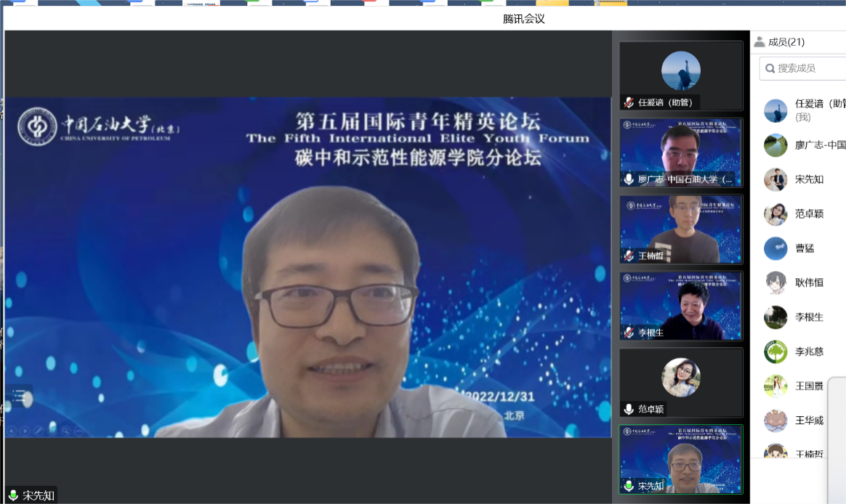The image size is (846, 504).
Task: Click the muted mic on 李根生 tile
Action: [629, 333]
